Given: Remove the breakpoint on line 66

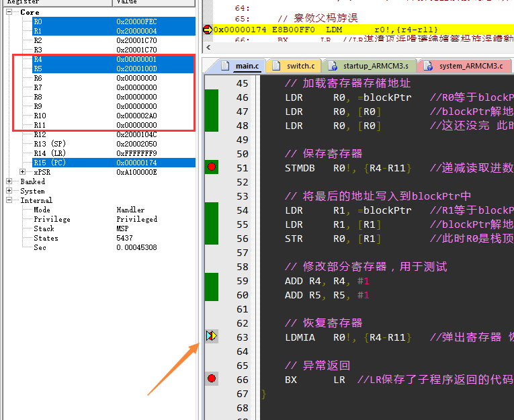Looking at the screenshot, I should tap(212, 379).
